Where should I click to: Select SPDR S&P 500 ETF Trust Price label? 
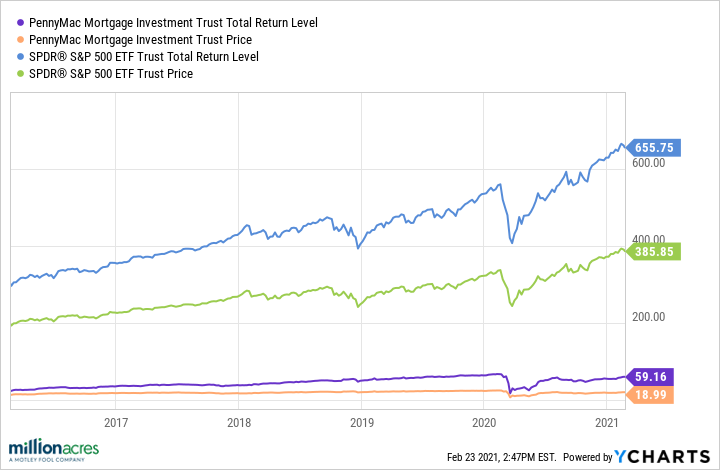click(x=111, y=74)
